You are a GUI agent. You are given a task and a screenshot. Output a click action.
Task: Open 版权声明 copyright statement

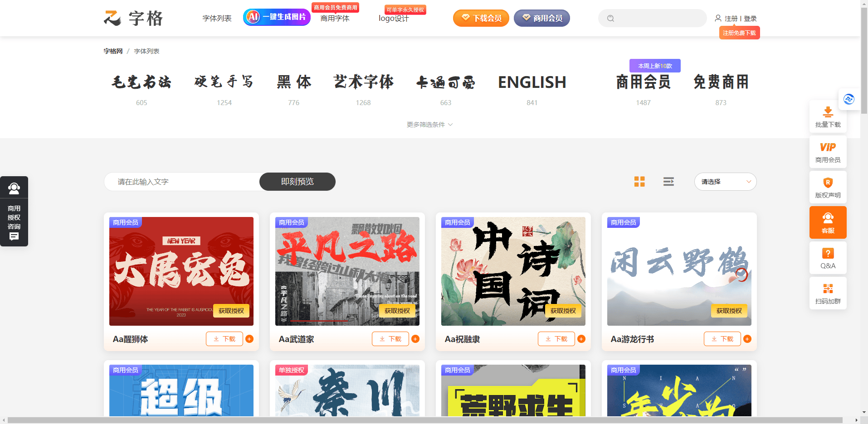(x=828, y=187)
